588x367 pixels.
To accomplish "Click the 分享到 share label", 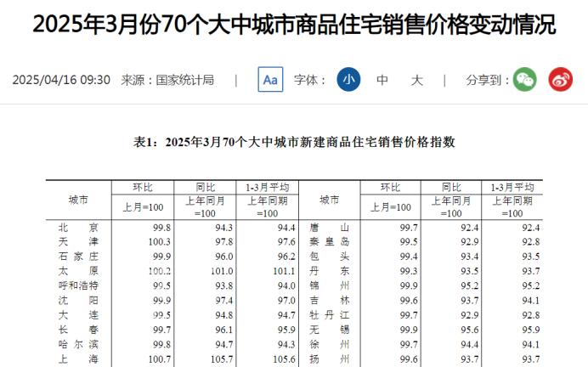I will coord(487,80).
